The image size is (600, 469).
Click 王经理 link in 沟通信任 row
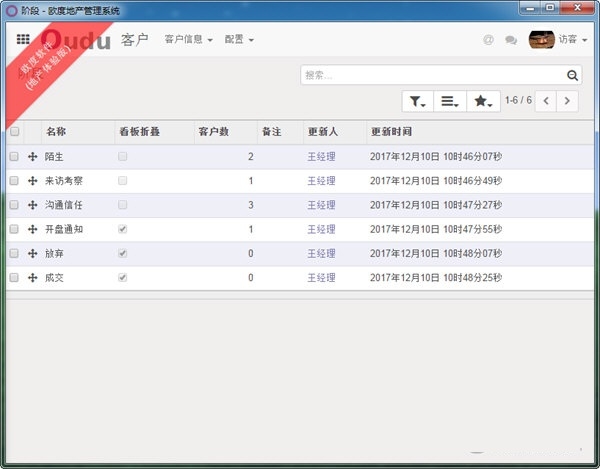point(321,205)
